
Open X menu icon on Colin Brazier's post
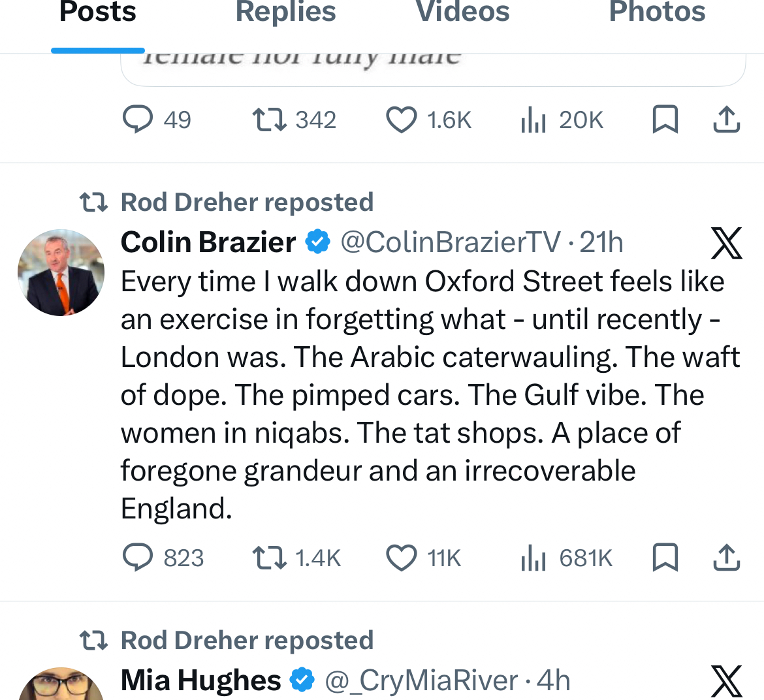[x=726, y=243]
